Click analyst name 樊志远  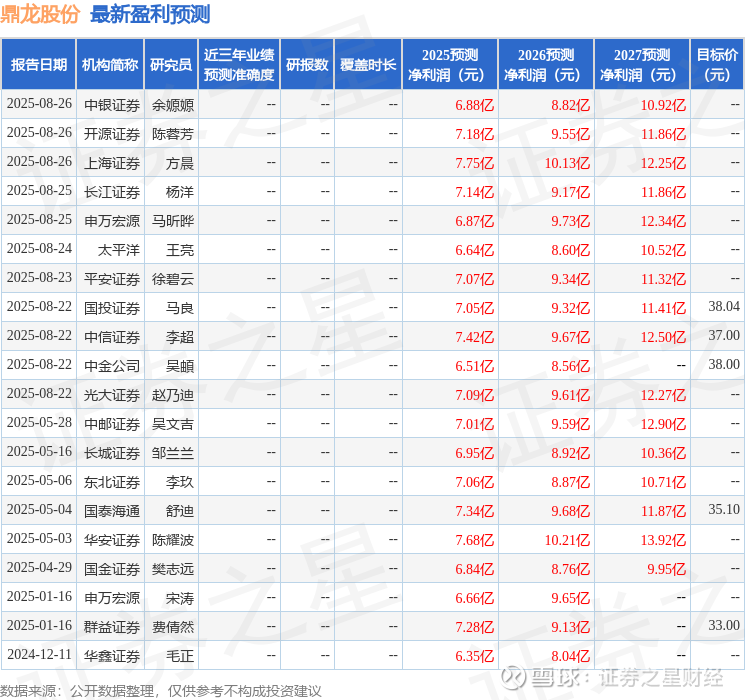coord(173,569)
